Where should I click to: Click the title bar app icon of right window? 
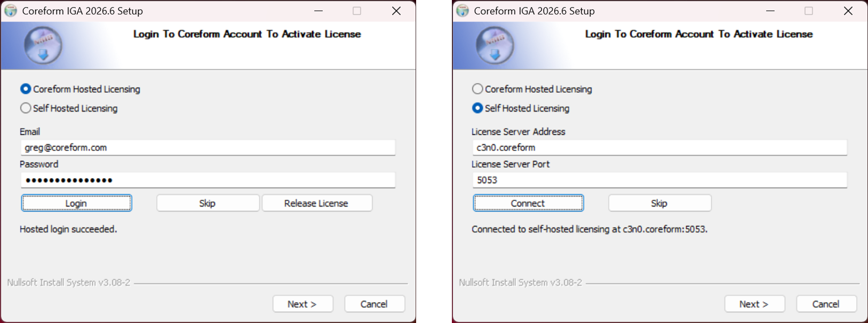coord(463,11)
